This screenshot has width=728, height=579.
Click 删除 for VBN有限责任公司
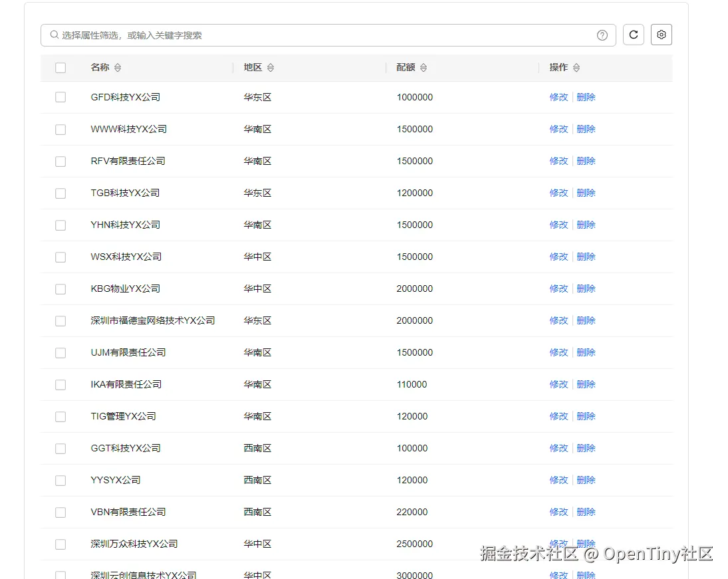[586, 512]
